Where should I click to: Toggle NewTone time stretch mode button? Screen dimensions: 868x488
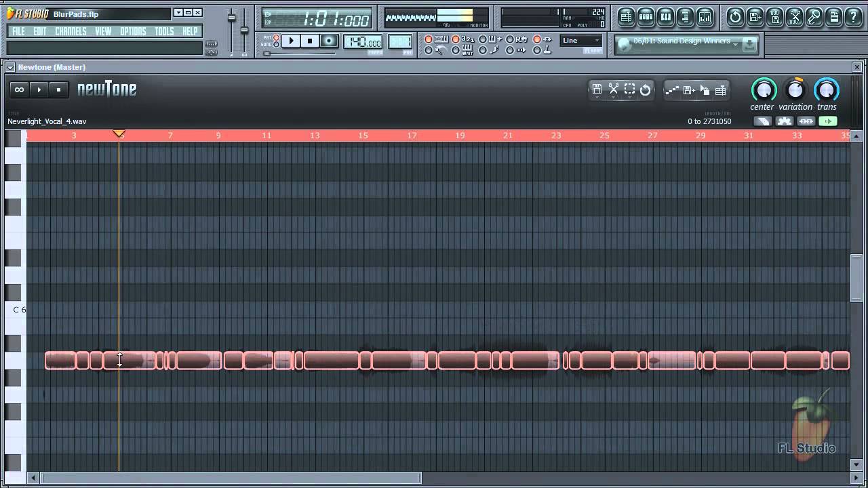tap(806, 121)
